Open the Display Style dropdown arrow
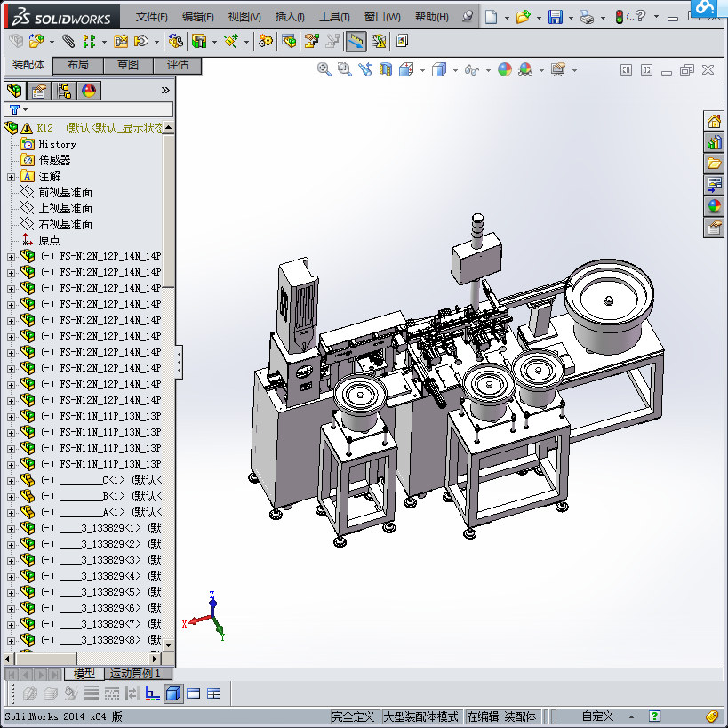 (x=455, y=70)
